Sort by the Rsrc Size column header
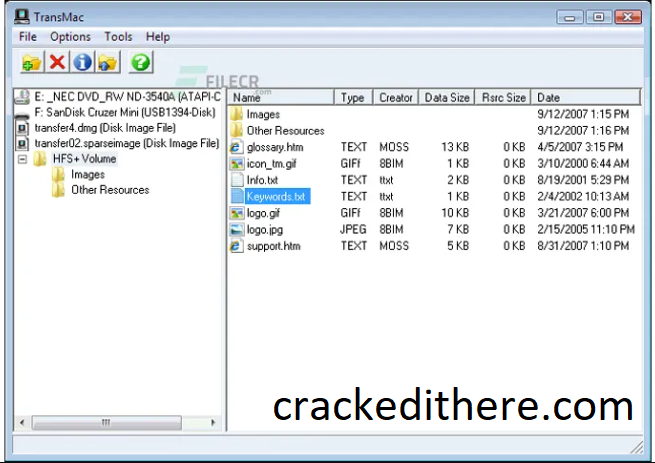The width and height of the screenshot is (655, 463). (x=503, y=97)
